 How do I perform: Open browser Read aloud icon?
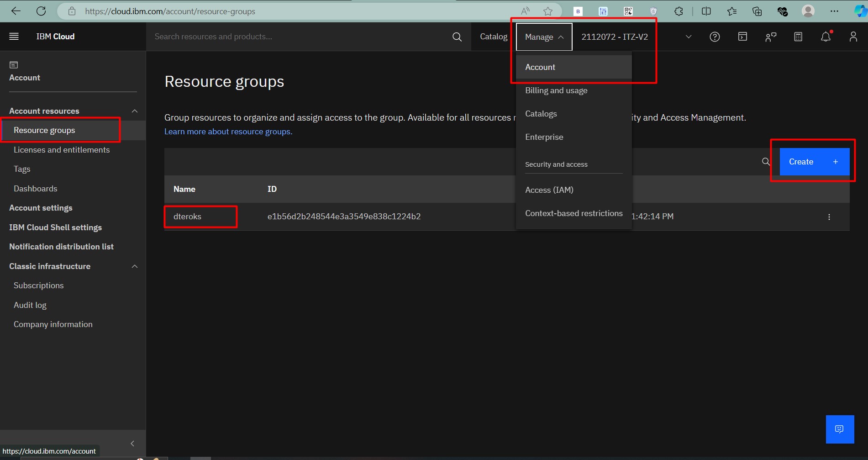click(x=526, y=11)
